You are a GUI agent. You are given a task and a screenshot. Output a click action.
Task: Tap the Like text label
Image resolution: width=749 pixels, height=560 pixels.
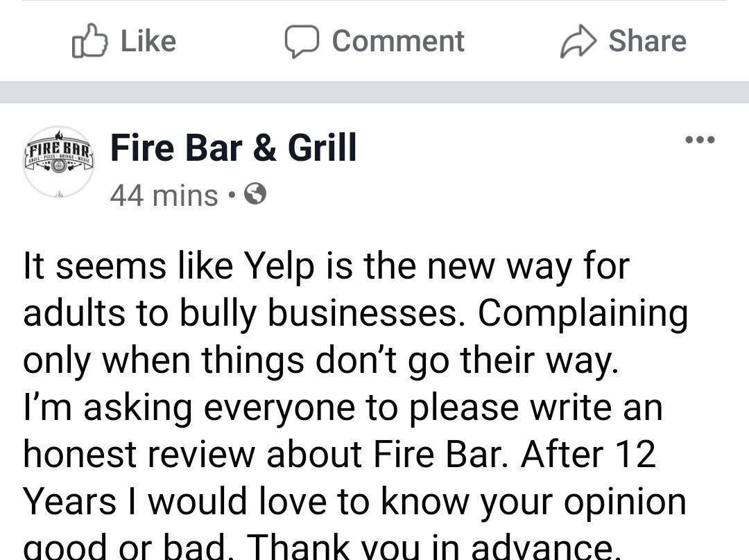click(148, 41)
